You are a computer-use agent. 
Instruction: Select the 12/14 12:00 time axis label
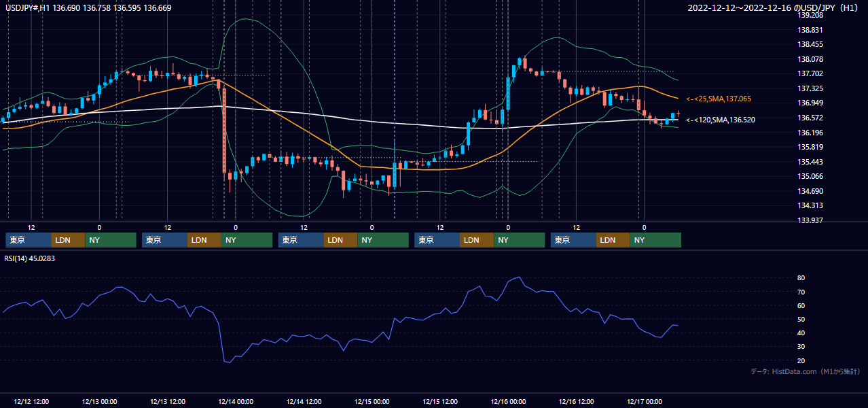coord(304,401)
